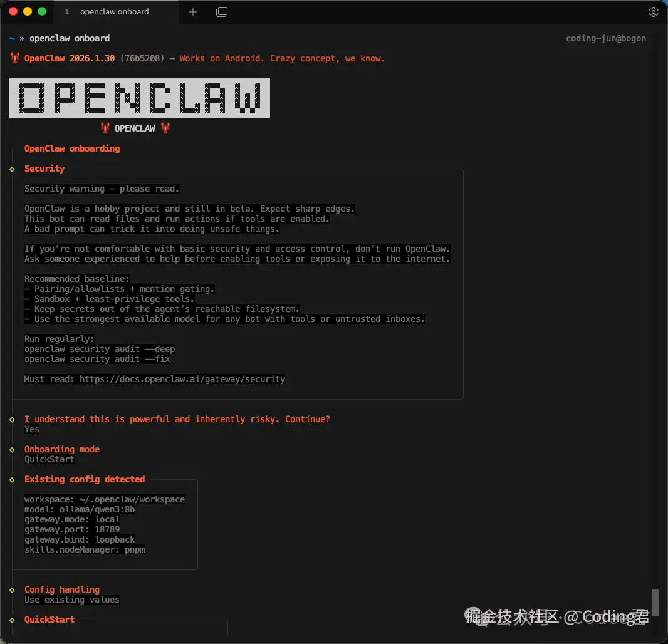
Task: Click the 'Use existing values' line
Action: point(72,600)
